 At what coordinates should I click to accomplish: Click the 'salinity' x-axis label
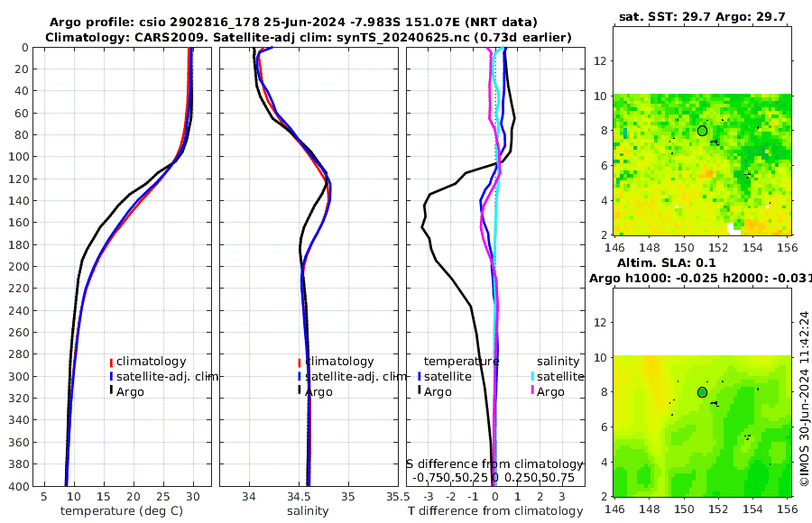coord(308,511)
